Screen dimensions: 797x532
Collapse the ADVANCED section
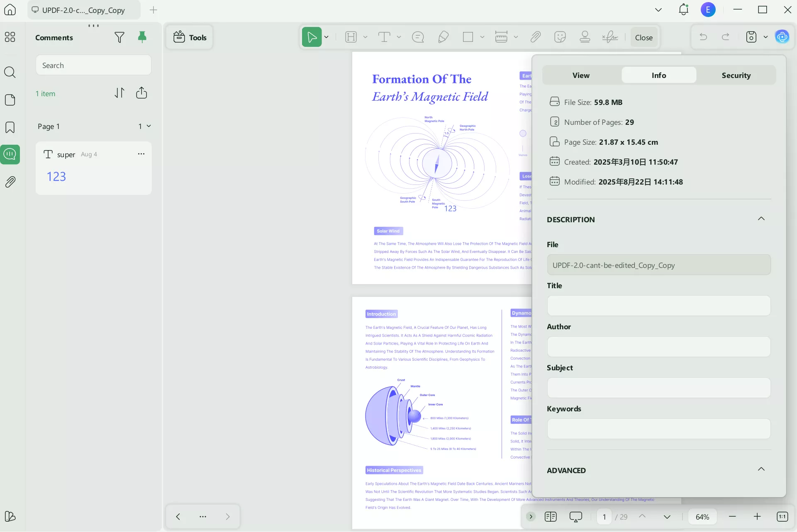coord(762,469)
